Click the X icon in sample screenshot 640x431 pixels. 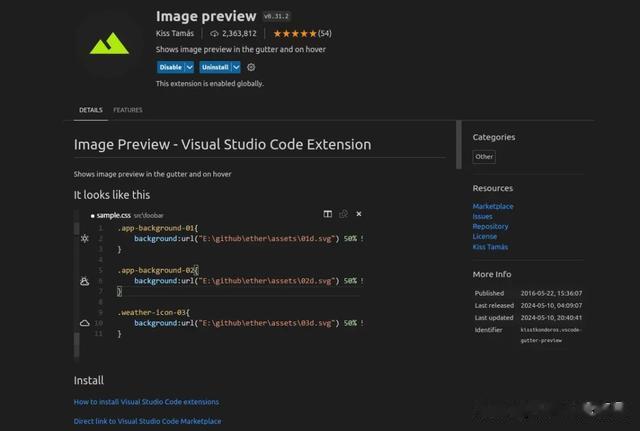(x=359, y=214)
